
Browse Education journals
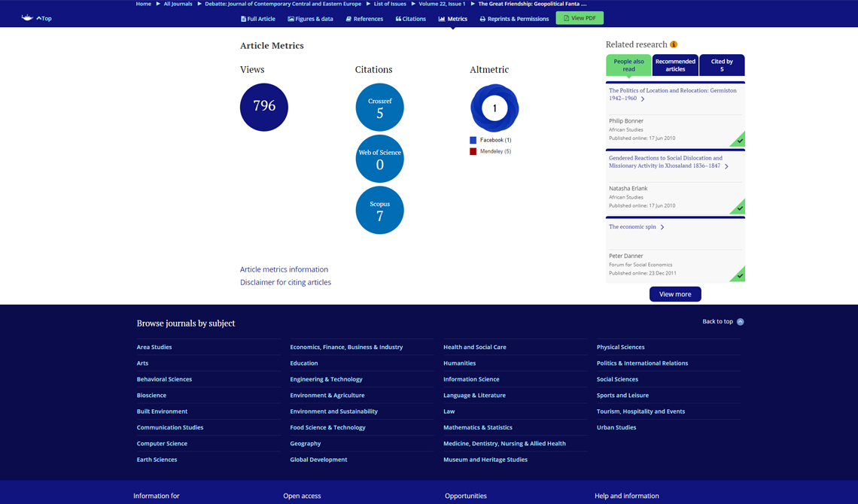[304, 363]
